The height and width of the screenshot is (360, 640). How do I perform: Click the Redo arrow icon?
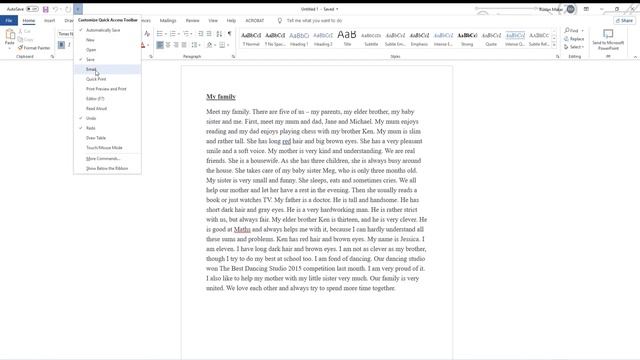click(x=68, y=9)
